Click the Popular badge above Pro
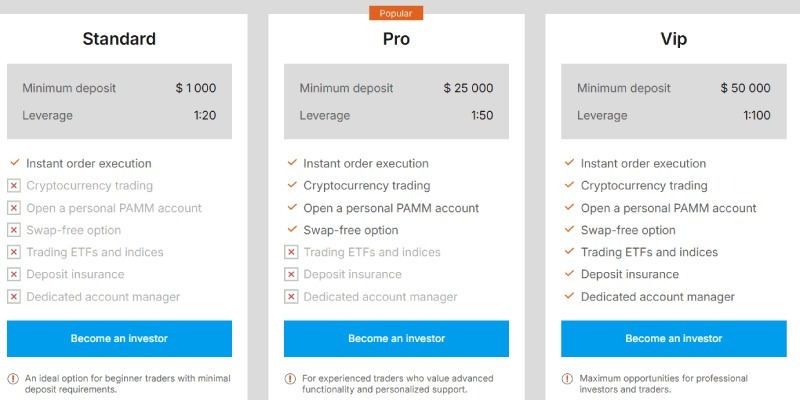Image resolution: width=800 pixels, height=400 pixels. click(396, 13)
